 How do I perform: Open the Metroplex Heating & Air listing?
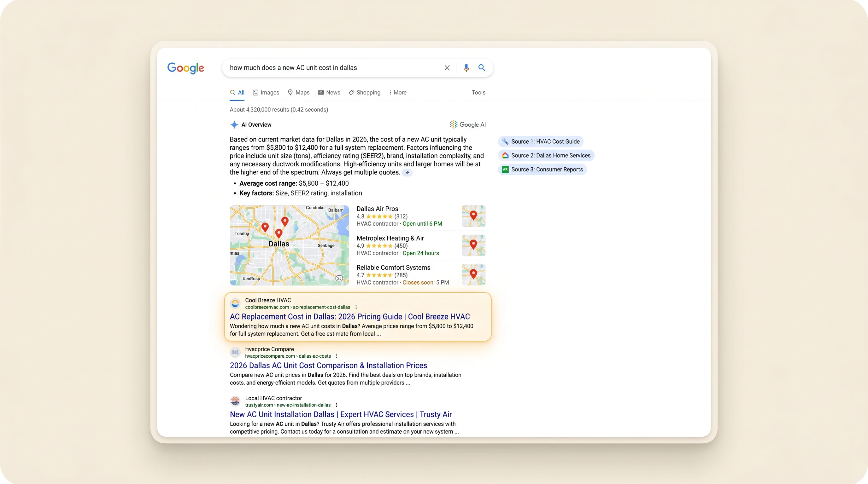[x=390, y=238]
